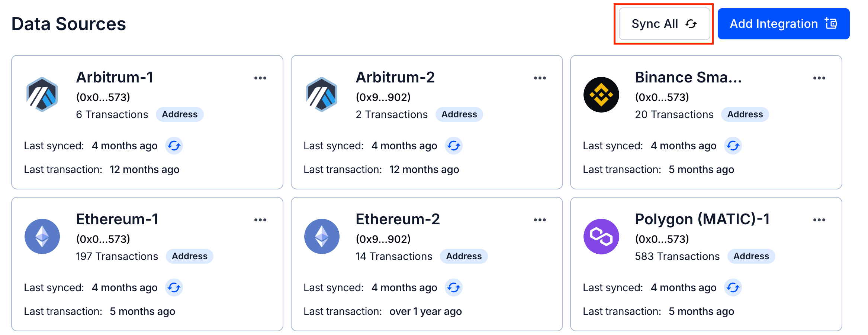Open Polygon (MATIC)-1 options menu
Viewport: 868px width, 335px height.
819,220
